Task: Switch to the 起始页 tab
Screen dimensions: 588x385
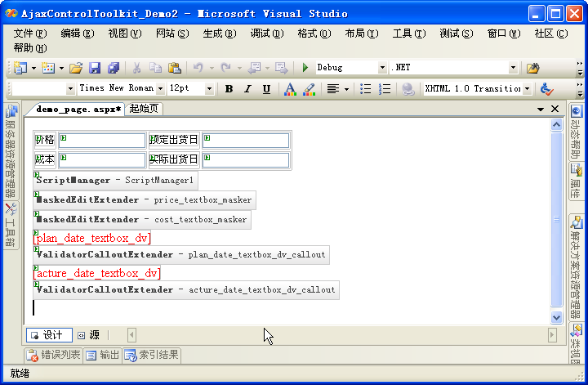Action: 144,109
